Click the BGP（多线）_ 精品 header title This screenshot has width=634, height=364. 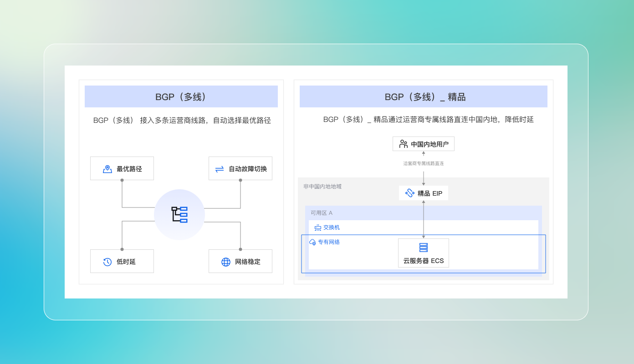(425, 97)
